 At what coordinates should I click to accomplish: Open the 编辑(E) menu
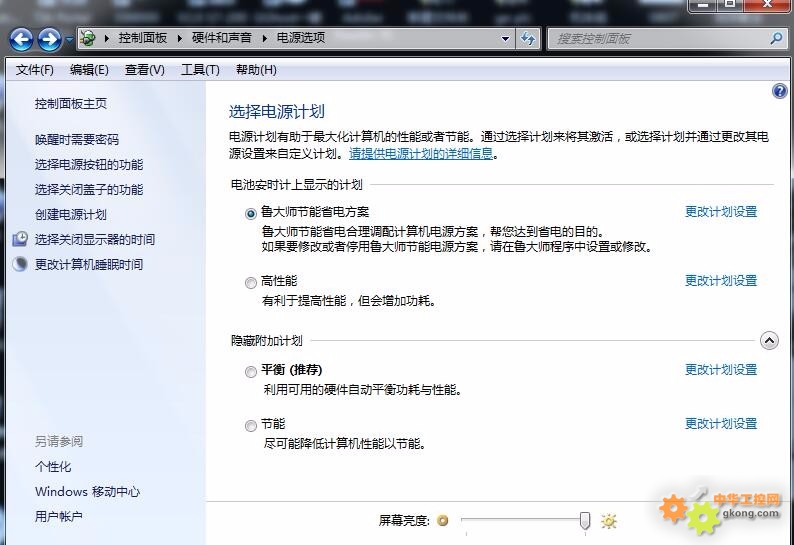pos(89,70)
